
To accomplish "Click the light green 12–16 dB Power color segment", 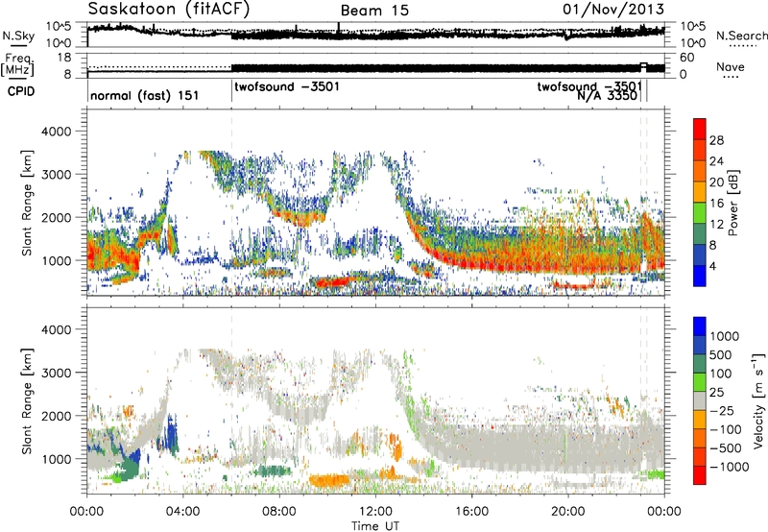I will [x=700, y=213].
